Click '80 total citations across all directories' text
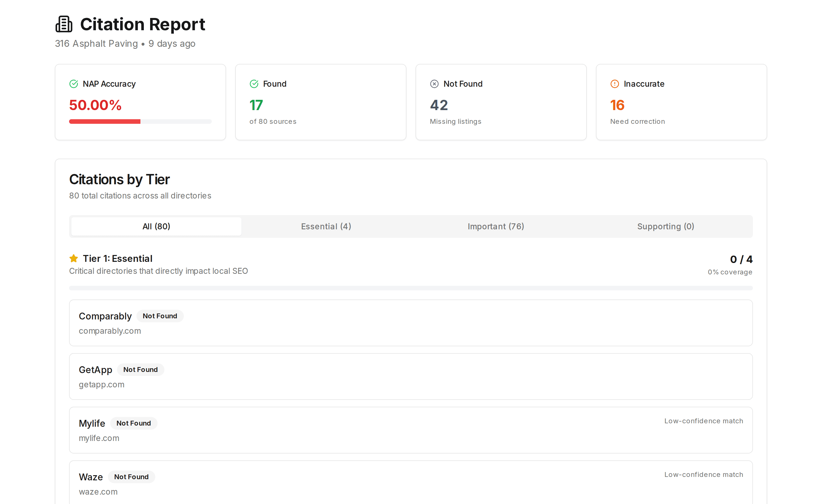The height and width of the screenshot is (504, 822). (x=140, y=196)
